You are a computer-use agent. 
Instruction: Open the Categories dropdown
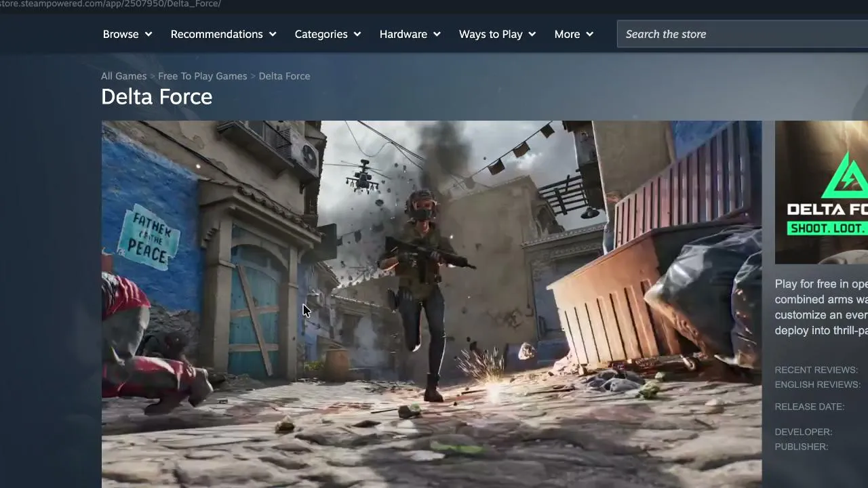coord(328,34)
